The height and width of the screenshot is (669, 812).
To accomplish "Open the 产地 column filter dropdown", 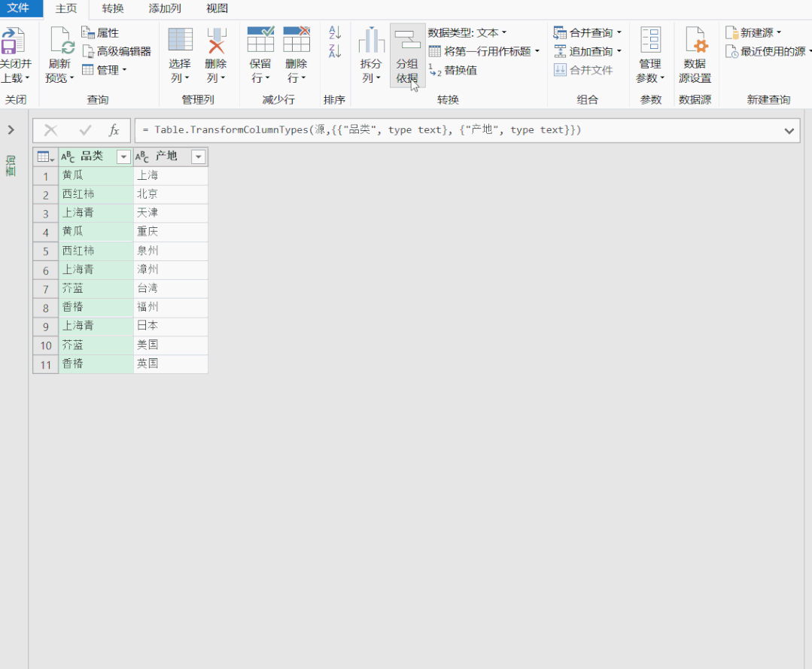I will (x=199, y=157).
